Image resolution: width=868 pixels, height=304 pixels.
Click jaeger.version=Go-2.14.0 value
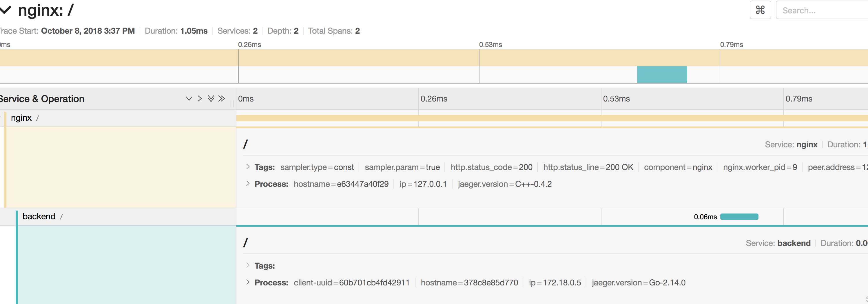(x=639, y=283)
